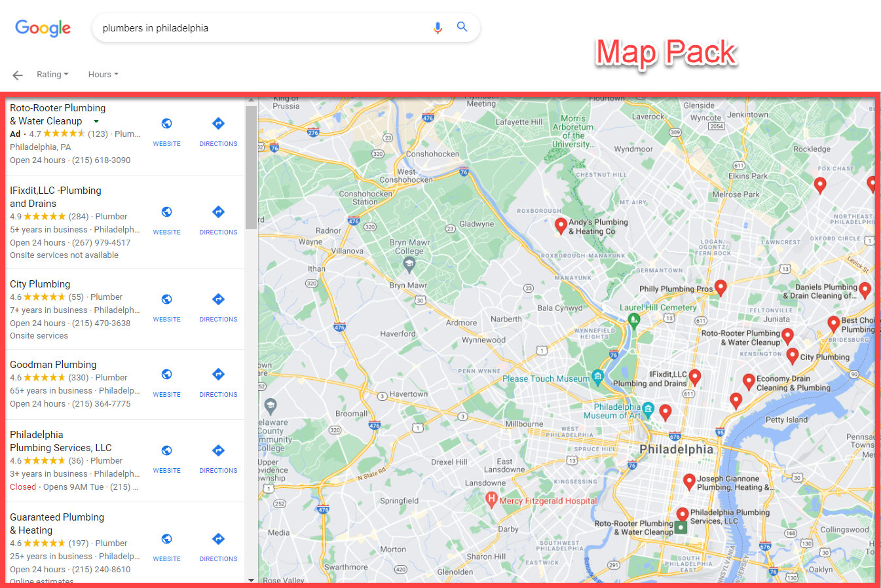Get directions to Goodman Plumbing
Image resolution: width=881 pixels, height=588 pixels.
click(x=218, y=375)
